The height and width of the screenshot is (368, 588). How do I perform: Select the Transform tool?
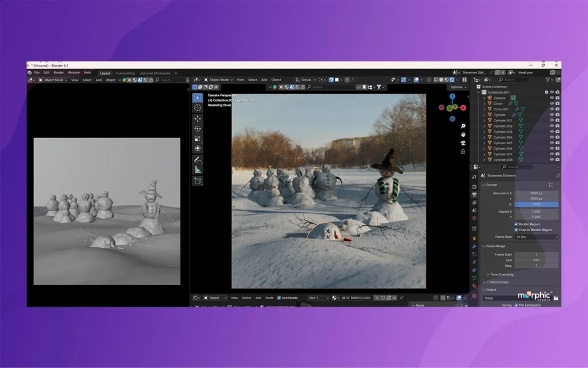click(x=198, y=148)
